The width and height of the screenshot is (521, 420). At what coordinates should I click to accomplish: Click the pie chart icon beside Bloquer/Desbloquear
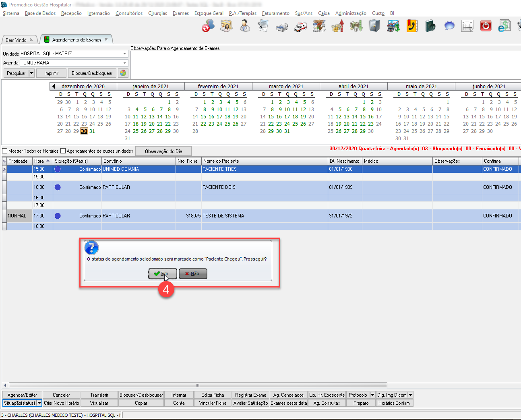coord(123,73)
